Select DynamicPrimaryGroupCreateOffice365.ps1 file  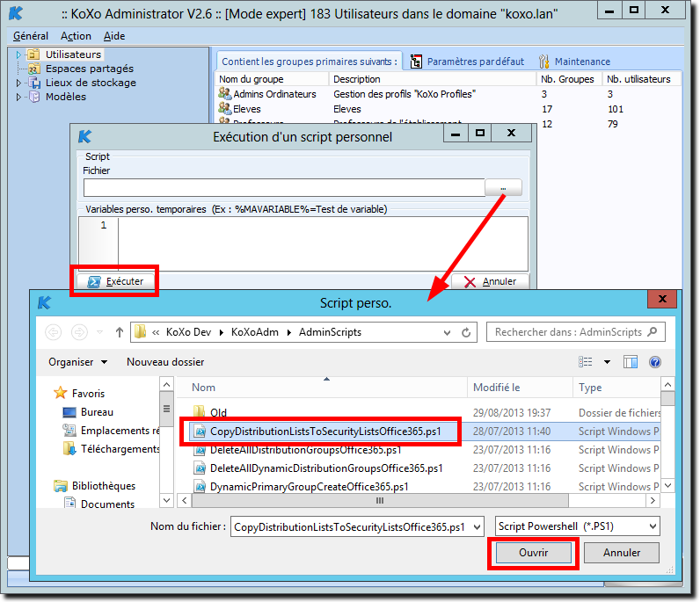[x=309, y=486]
